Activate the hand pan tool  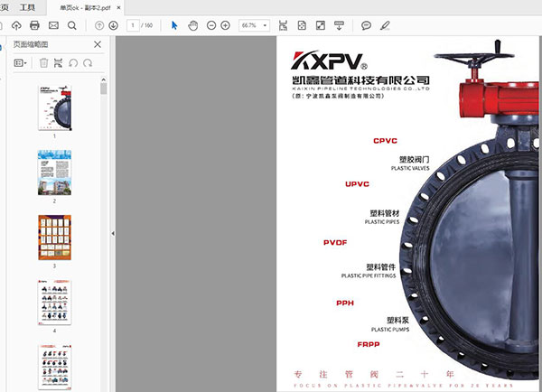193,25
